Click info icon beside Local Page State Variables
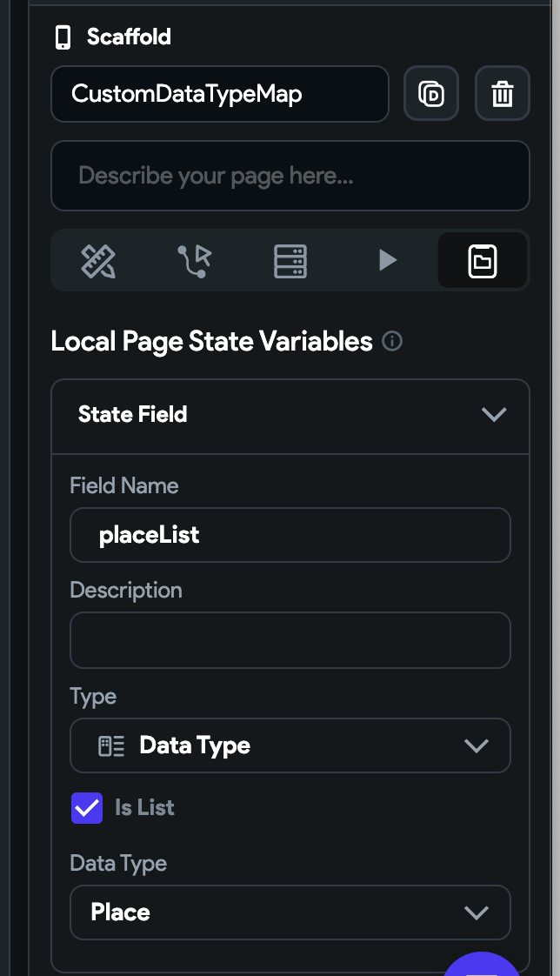 click(x=392, y=342)
